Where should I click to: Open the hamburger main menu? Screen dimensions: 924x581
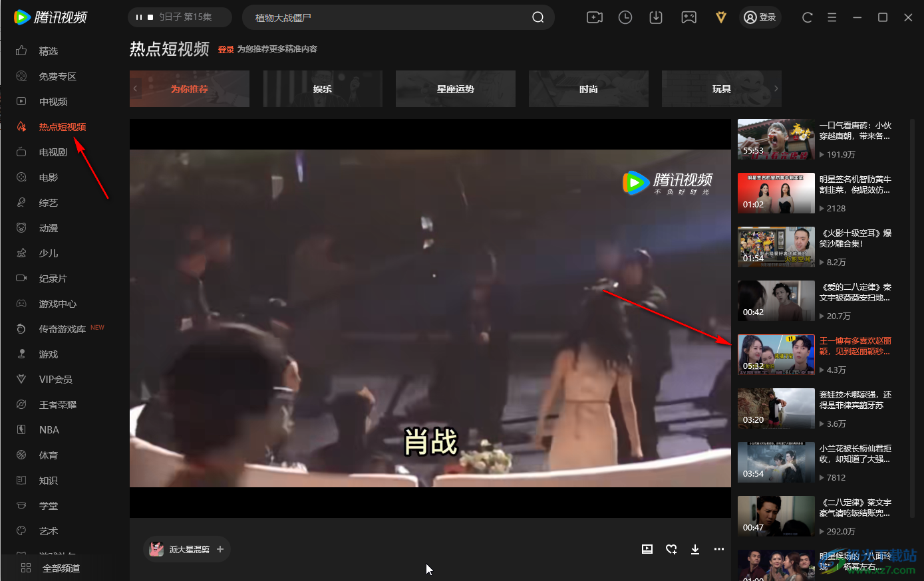[x=832, y=17]
